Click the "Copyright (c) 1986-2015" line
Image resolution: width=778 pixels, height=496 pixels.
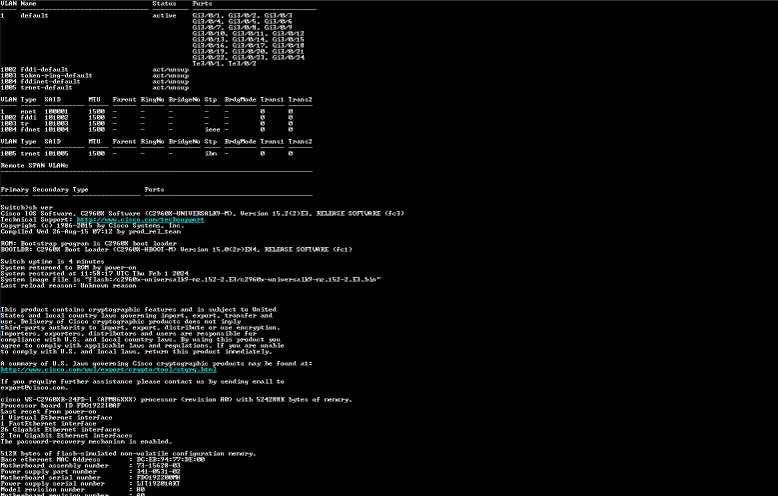(x=92, y=225)
